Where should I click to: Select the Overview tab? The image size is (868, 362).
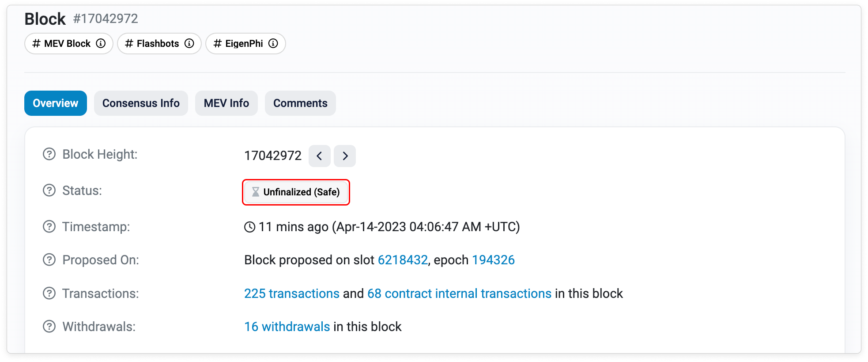(56, 103)
